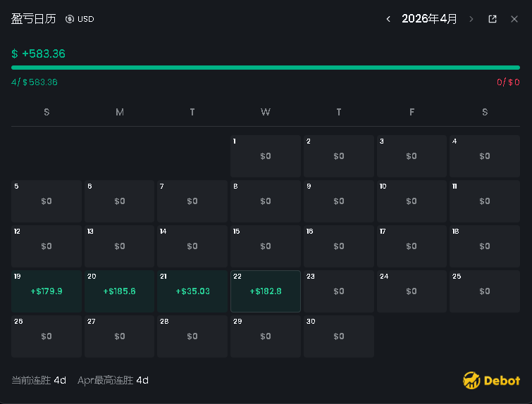Screen dimensions: 532x404
Task: Select the April 8 day cell
Action: tap(266, 201)
